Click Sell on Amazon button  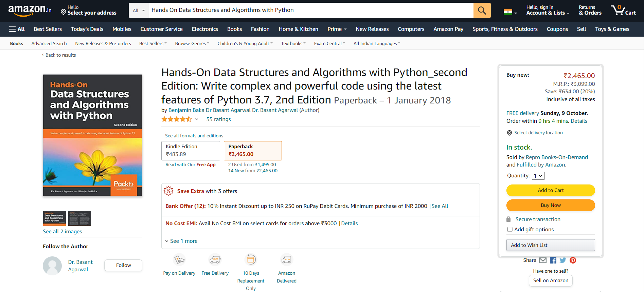pyautogui.click(x=551, y=280)
